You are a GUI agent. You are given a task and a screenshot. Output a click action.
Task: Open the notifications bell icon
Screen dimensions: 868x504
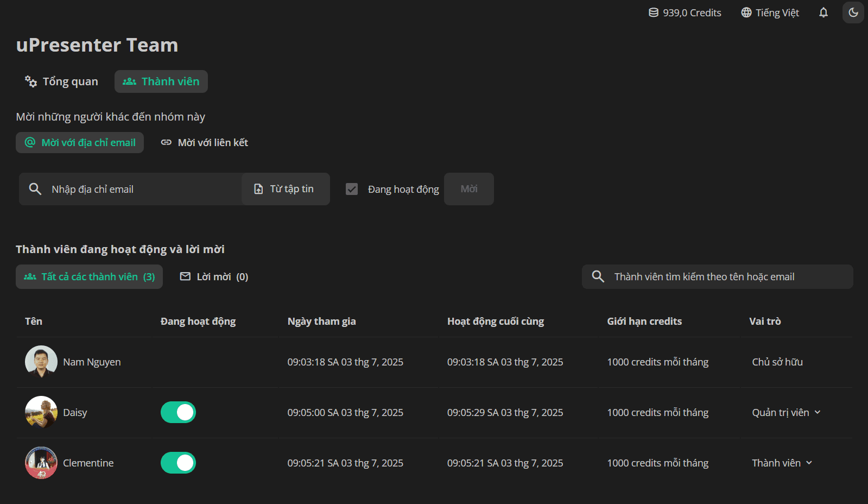823,12
